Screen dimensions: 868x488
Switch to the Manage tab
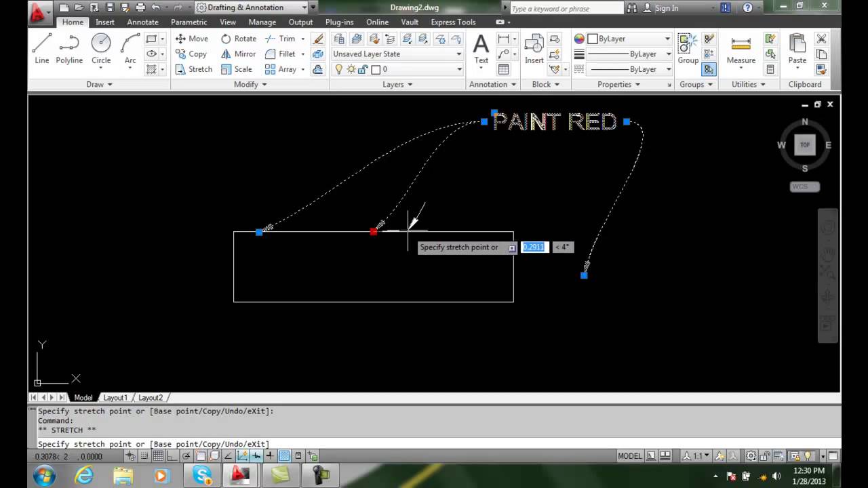click(x=262, y=22)
